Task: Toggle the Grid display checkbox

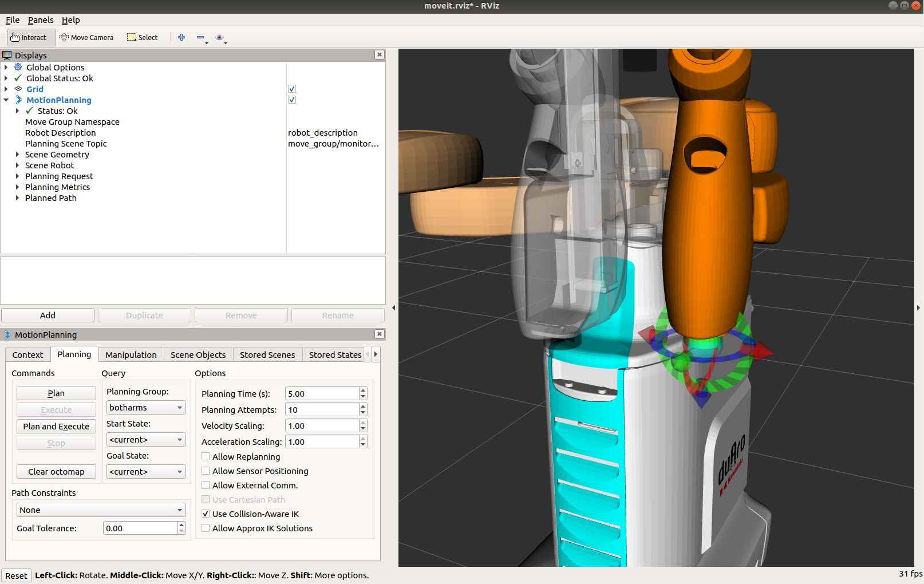Action: [292, 89]
